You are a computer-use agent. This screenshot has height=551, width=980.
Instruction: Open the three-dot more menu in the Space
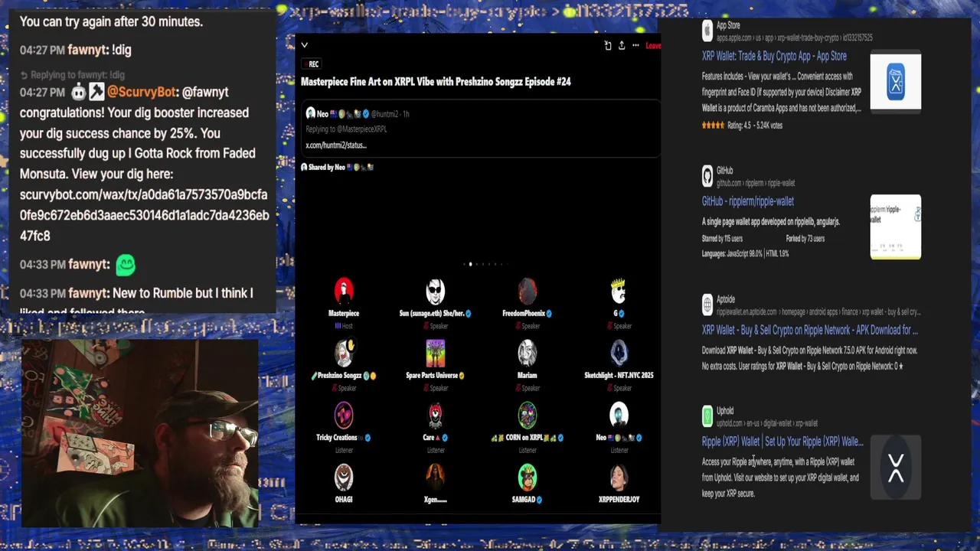pos(635,45)
